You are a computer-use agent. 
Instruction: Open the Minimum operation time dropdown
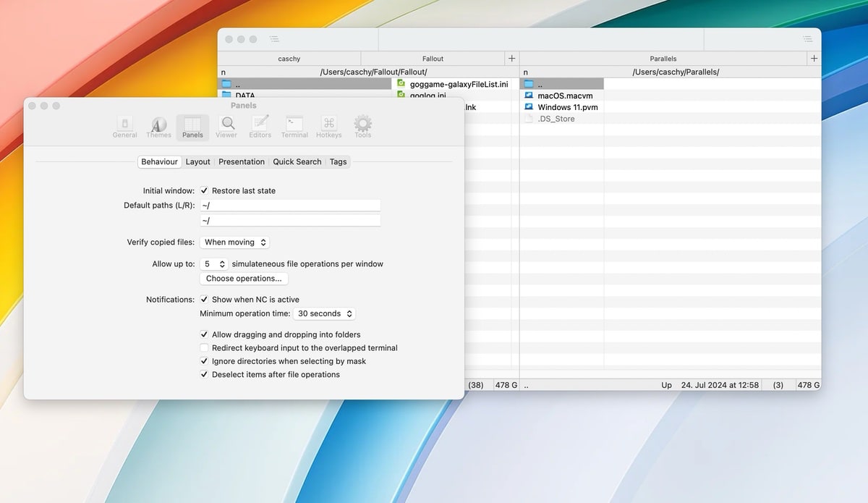325,313
